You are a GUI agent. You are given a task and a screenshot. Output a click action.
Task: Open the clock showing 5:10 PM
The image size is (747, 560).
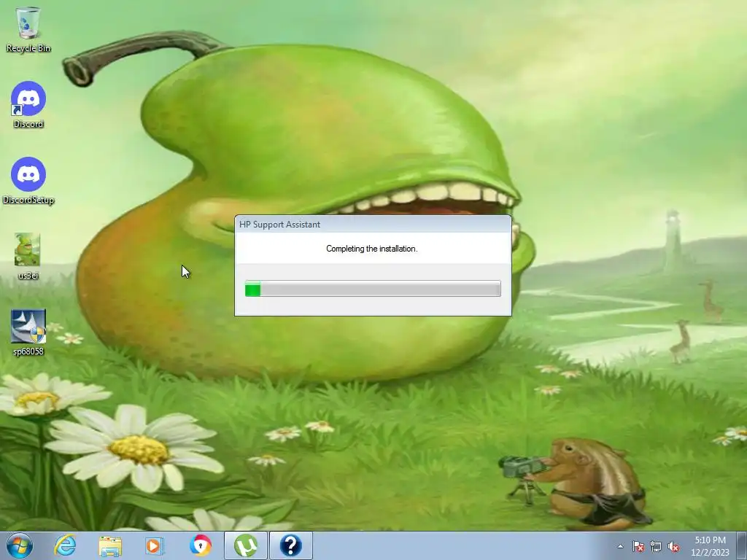point(710,546)
